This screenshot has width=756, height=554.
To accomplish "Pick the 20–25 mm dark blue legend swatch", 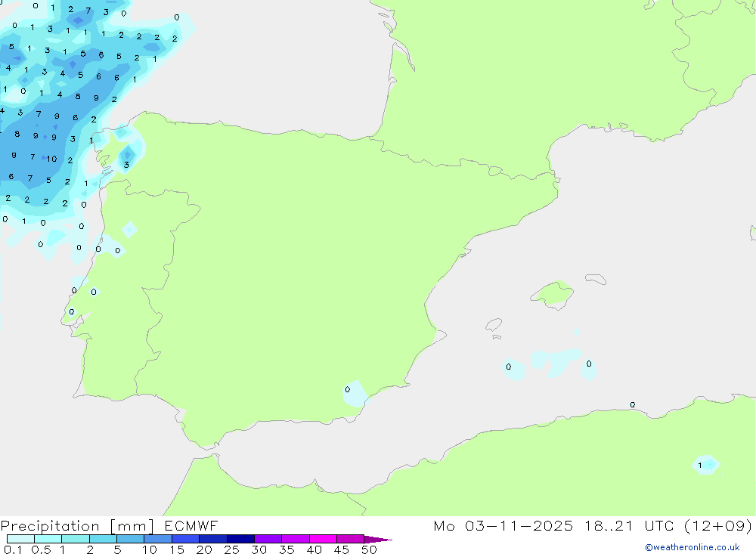I will click(213, 539).
